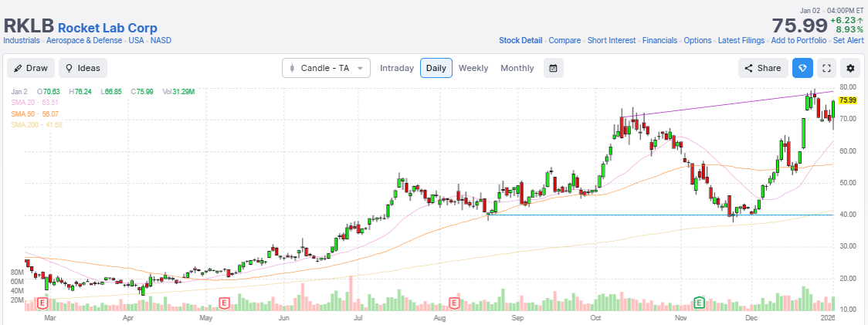This screenshot has width=868, height=325.
Task: Click the blue horizontal support line at 40
Action: pos(659,215)
